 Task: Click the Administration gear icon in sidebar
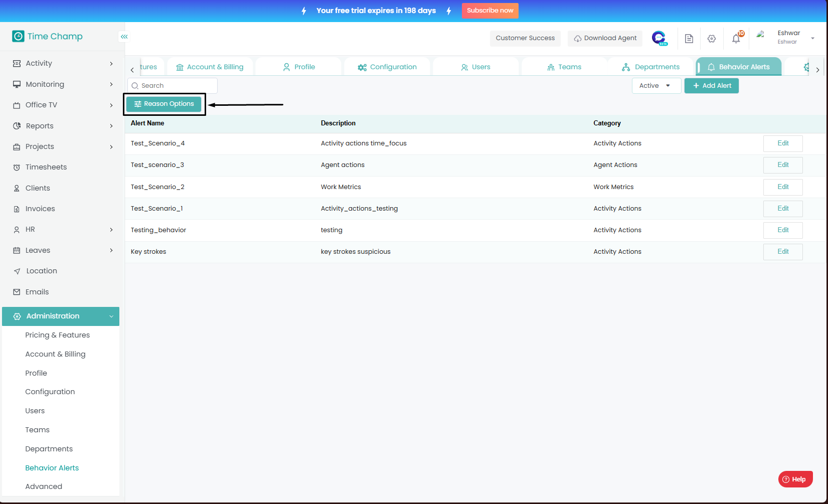click(17, 316)
